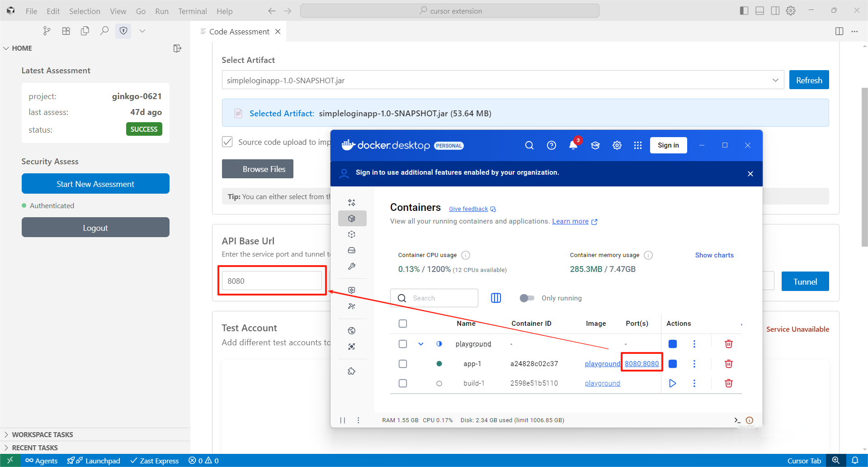
Task: Click the Tunnel button
Action: (x=805, y=281)
